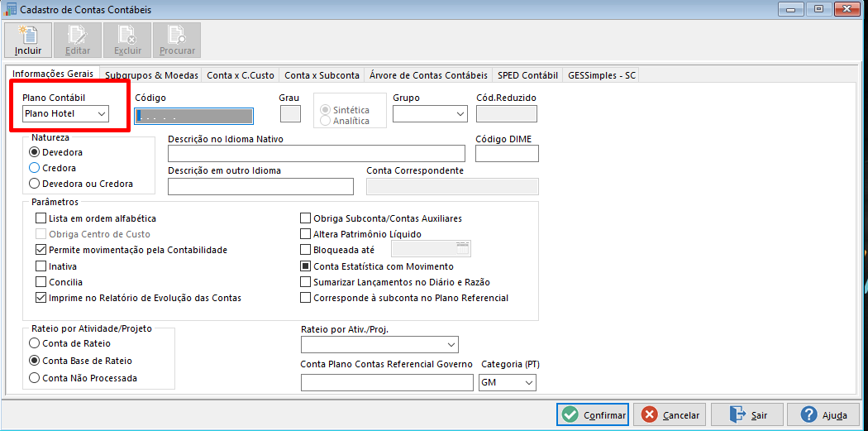Enable Corresponde à subconta no Plano Referencial
This screenshot has height=431, width=868.
tap(306, 298)
